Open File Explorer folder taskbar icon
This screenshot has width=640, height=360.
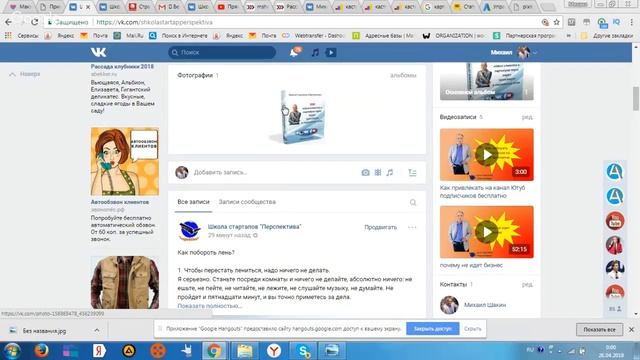(x=244, y=351)
